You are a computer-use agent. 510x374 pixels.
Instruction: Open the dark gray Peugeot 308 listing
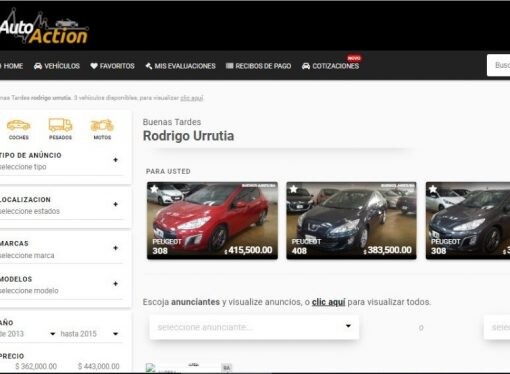click(x=468, y=221)
